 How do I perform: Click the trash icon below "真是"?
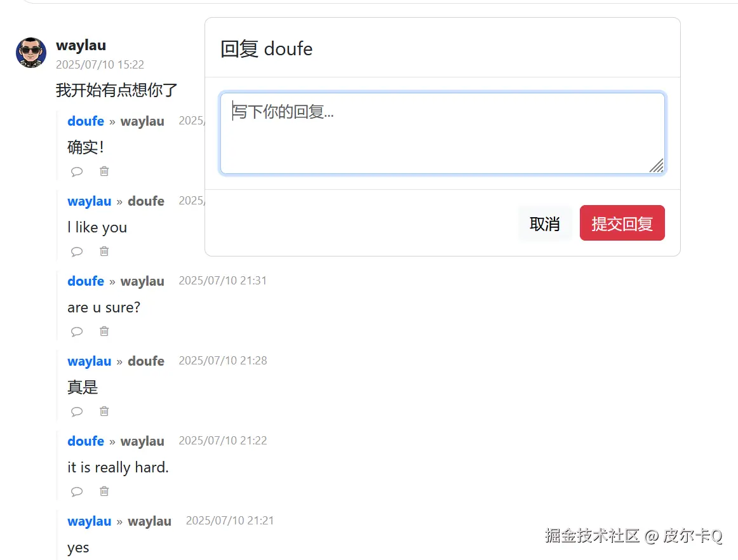click(104, 411)
